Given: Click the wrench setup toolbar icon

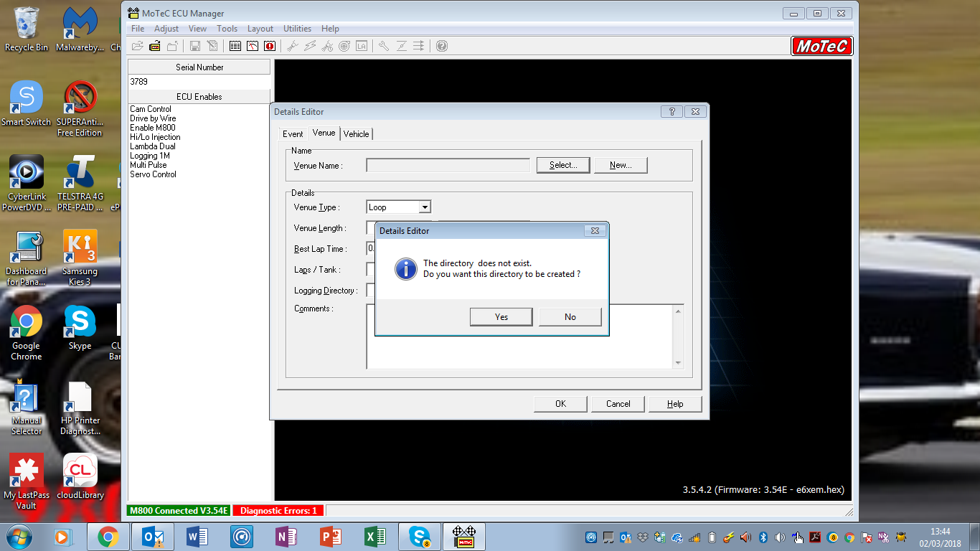Looking at the screenshot, I should tap(384, 46).
